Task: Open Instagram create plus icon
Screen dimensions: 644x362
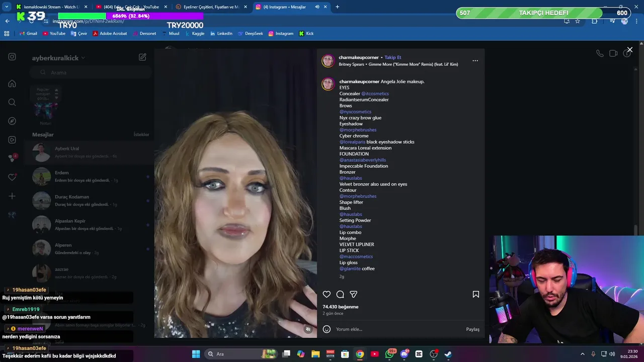Action: pos(12,196)
